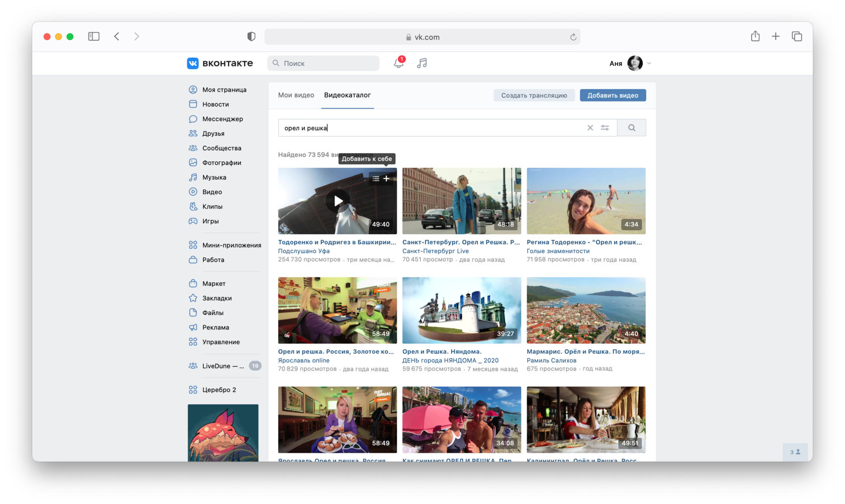Open Safari tab overview
Image resolution: width=845 pixels, height=504 pixels.
coord(797,36)
